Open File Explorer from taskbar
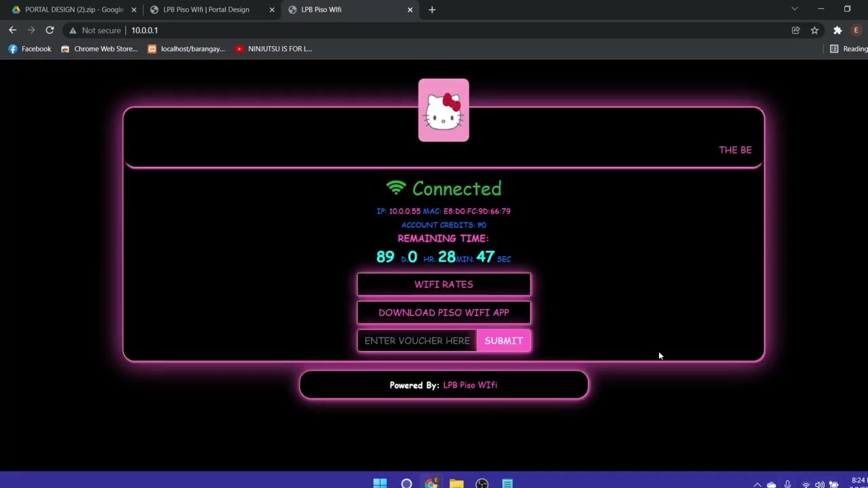 456,484
